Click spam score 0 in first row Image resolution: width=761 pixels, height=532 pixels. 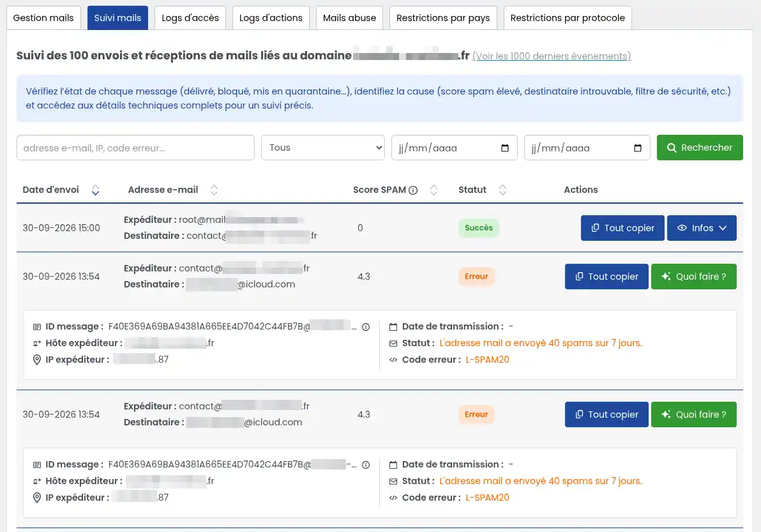[360, 228]
